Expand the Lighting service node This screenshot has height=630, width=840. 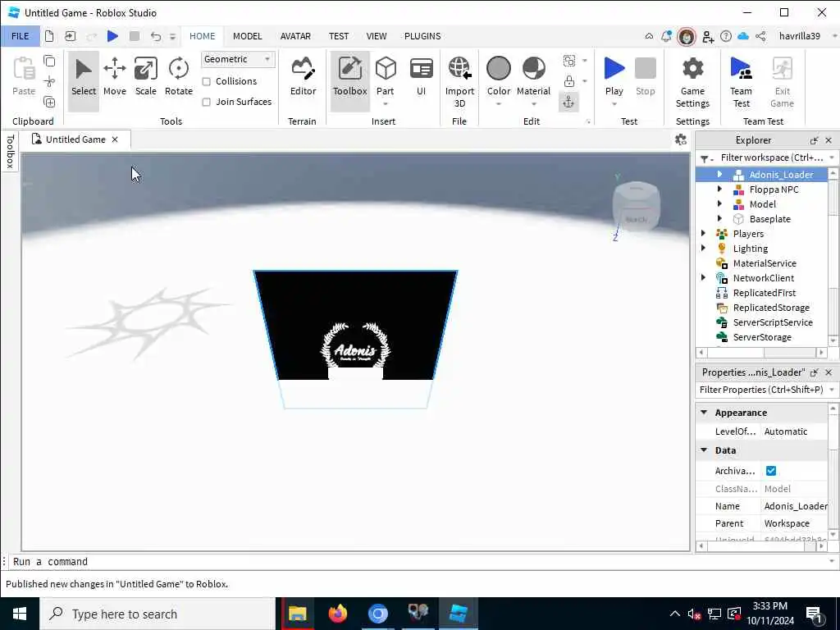(x=703, y=248)
